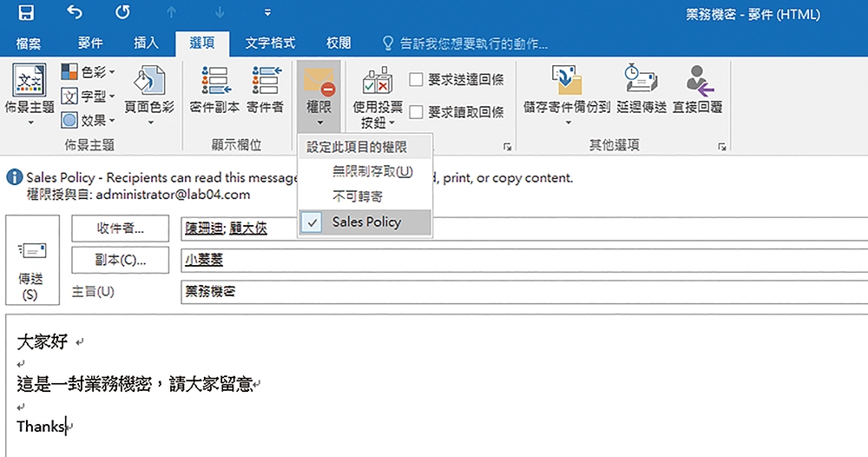Open the 校閱 tab
Viewport: 868px width, 457px height.
[339, 43]
